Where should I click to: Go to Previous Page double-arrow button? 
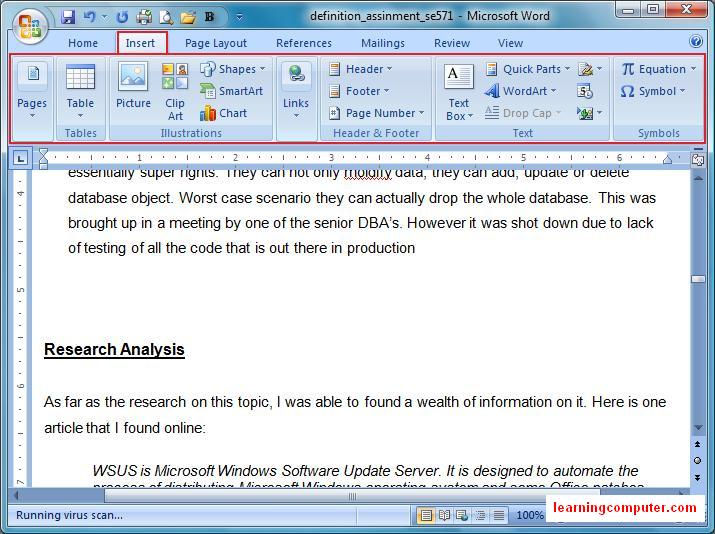698,444
